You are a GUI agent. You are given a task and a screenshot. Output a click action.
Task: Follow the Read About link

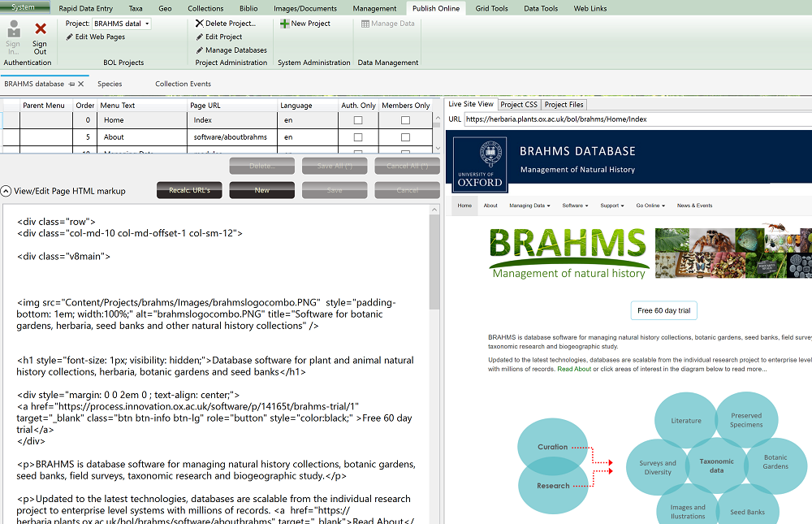574,370
